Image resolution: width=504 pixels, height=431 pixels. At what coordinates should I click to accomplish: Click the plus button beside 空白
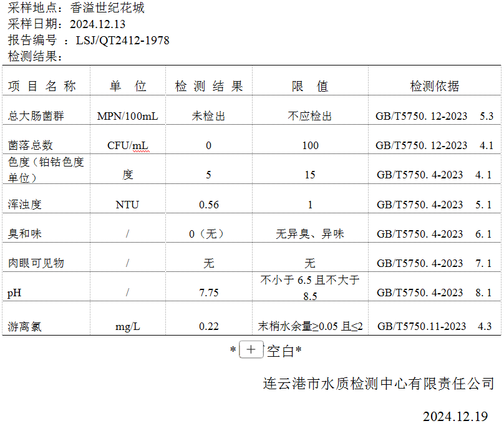coord(251,350)
